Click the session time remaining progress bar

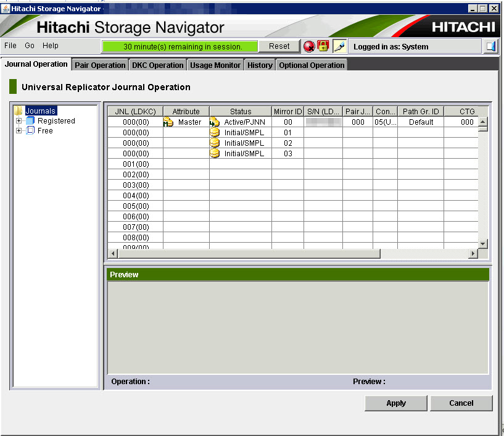click(180, 47)
